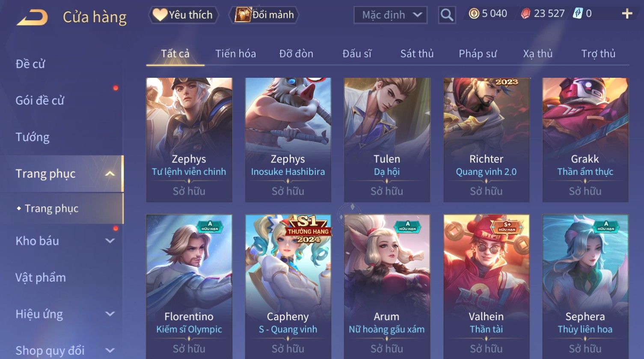Select the Trang phục sub-item
Screen dimensions: 644x359
coord(51,209)
